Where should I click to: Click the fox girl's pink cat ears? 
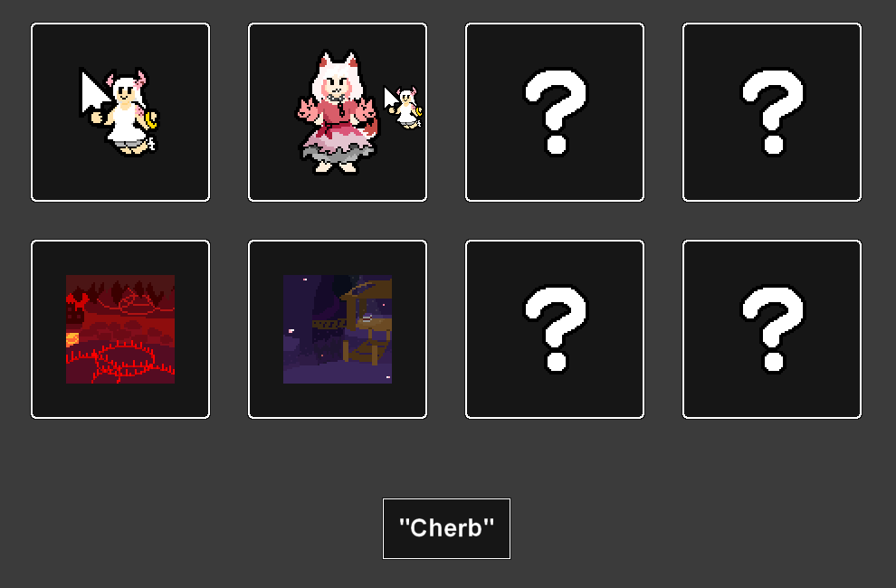coord(338,60)
